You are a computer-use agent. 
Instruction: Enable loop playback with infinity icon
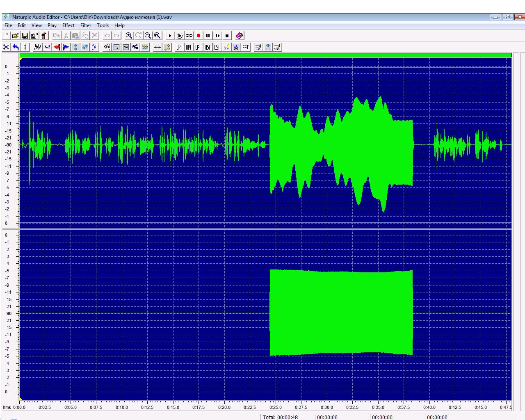[189, 36]
